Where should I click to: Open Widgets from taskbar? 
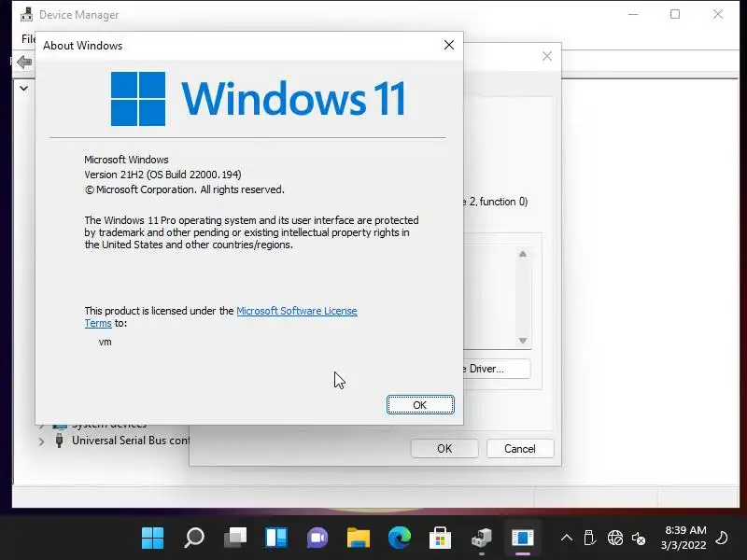[x=276, y=539]
